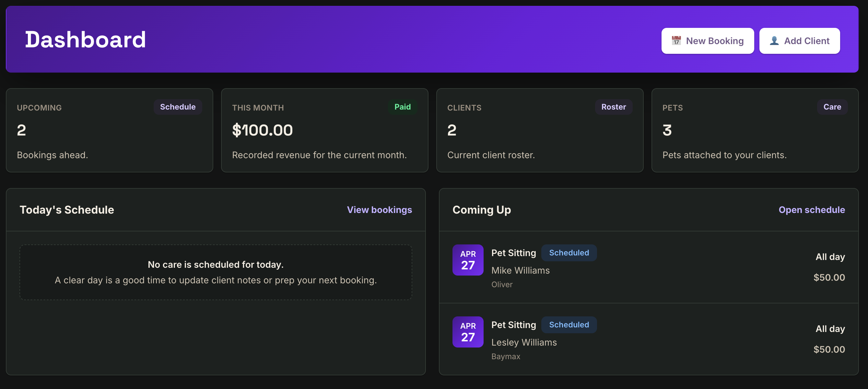Click the Dashboard title
868x389 pixels.
(x=85, y=40)
